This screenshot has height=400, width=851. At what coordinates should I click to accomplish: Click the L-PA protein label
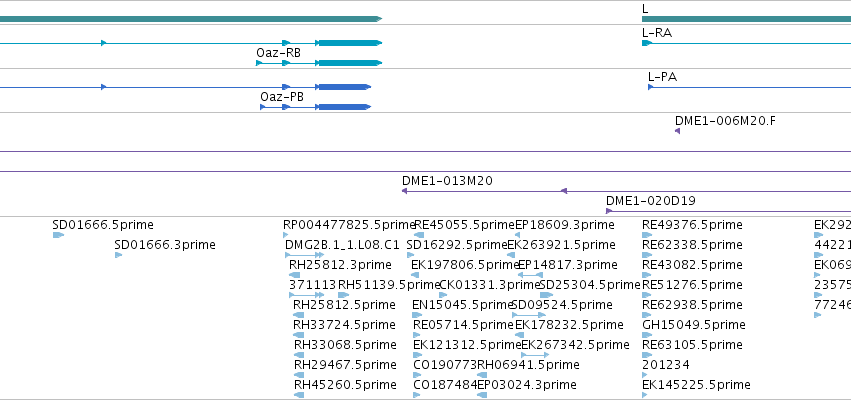click(663, 78)
